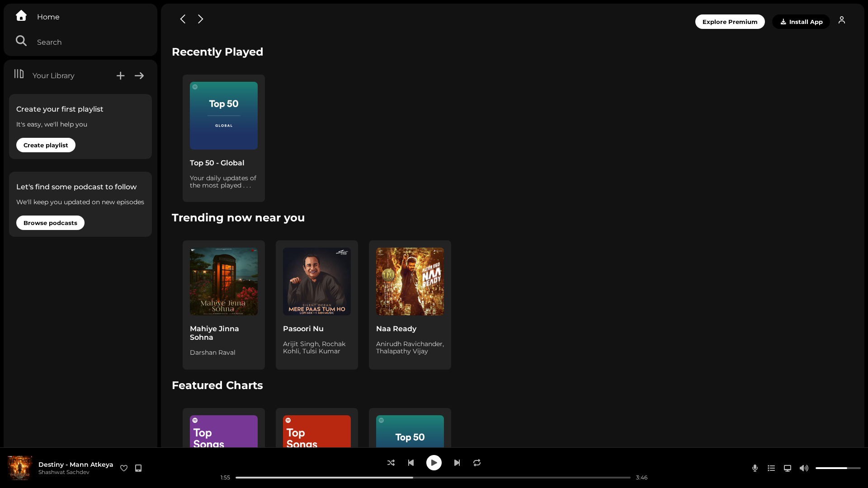Click the Darshan Raval artist text
Viewport: 868px width, 488px height.
point(212,352)
